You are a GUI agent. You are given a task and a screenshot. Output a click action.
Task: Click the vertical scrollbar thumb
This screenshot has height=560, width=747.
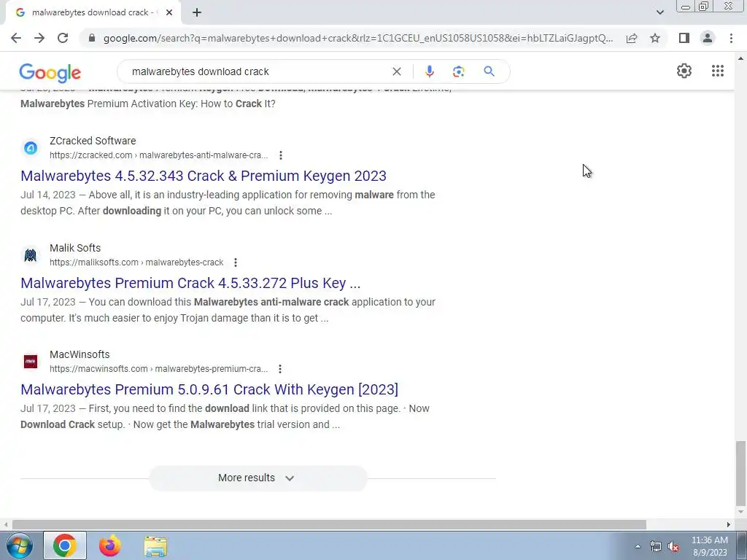740,474
